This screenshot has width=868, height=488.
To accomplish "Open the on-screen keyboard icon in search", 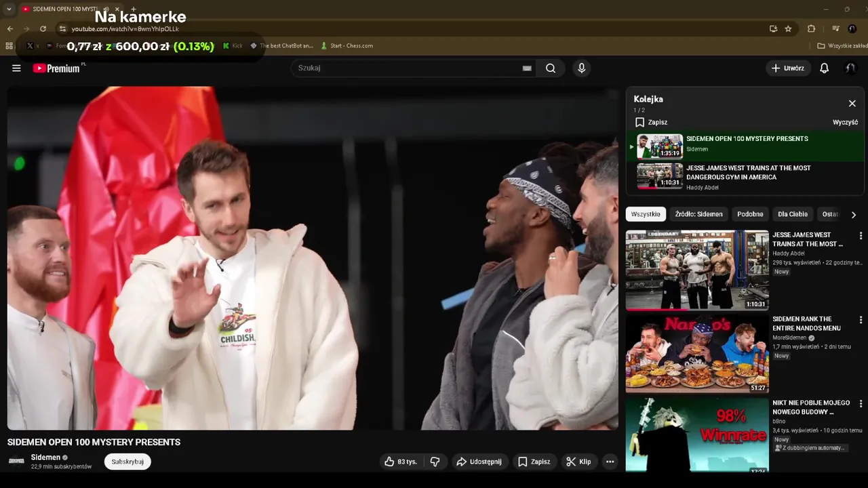I will 527,68.
